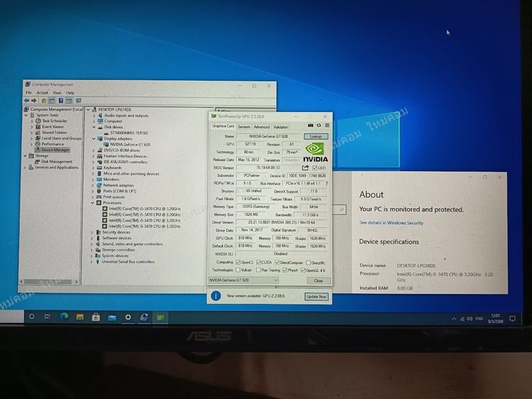Toggle the DirectCompute checkbox
This screenshot has width=532, height=399.
(x=277, y=263)
